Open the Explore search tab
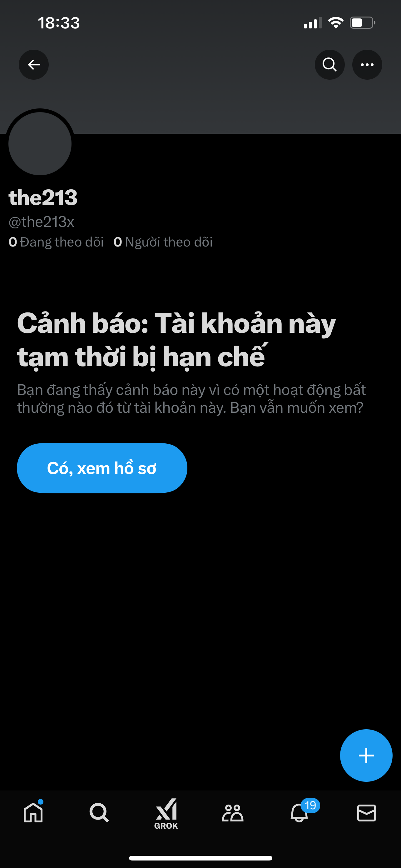This screenshot has height=868, width=401. 99,813
